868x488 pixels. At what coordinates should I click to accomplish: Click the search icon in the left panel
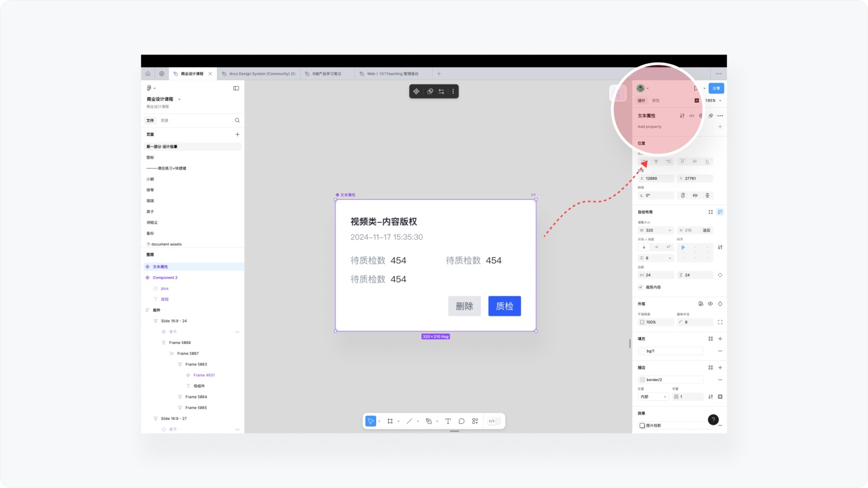[x=237, y=120]
